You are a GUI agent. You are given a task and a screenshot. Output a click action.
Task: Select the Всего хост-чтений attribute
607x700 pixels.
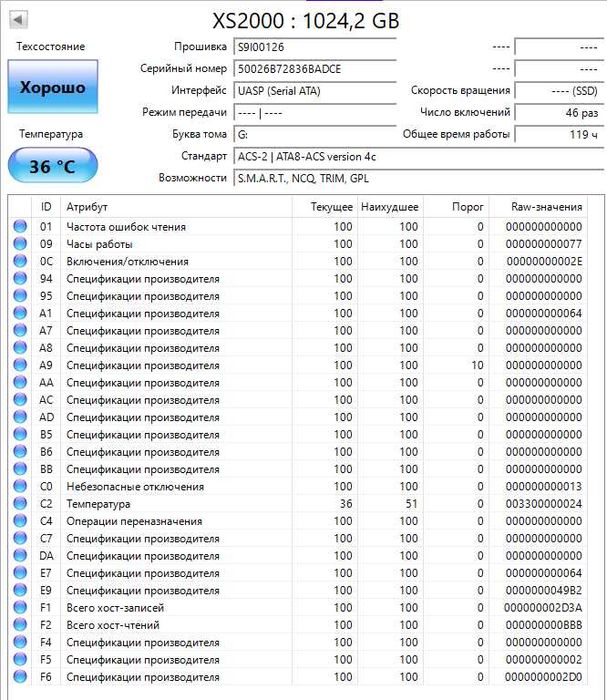coord(112,625)
